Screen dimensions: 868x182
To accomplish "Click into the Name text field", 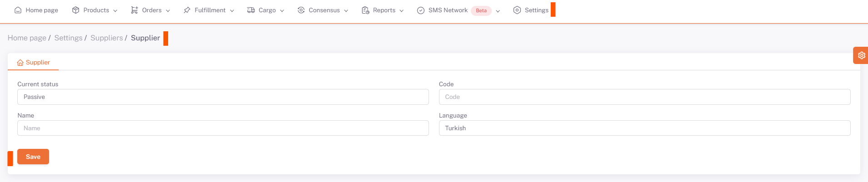I will pos(223,128).
